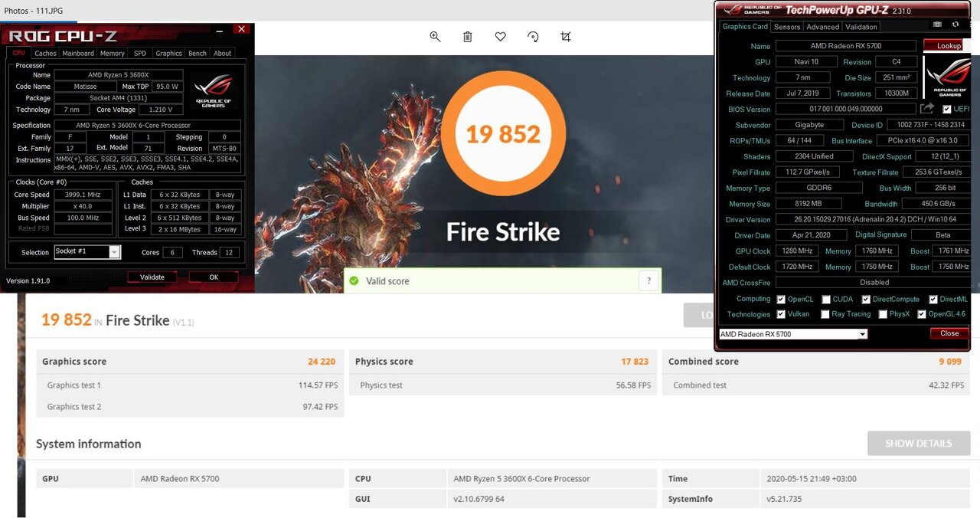Click the question mark beside Valid score
Viewport: 980px width, 518px height.
(648, 281)
